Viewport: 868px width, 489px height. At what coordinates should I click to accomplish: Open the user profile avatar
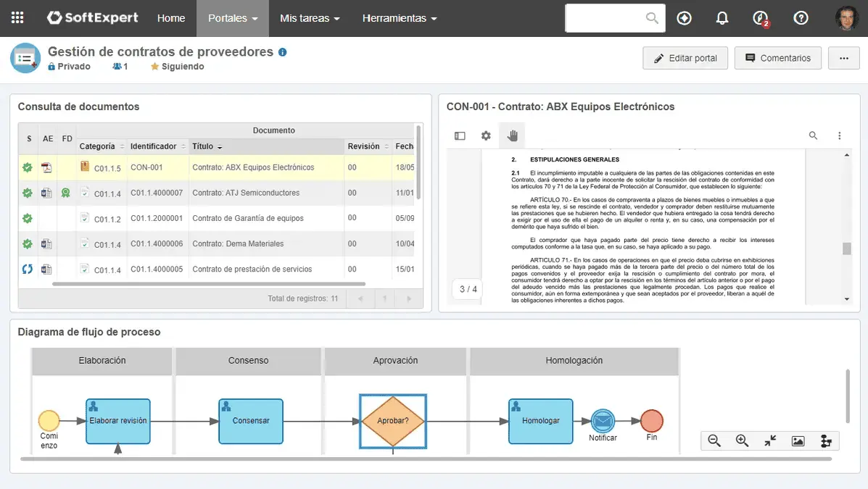[846, 17]
